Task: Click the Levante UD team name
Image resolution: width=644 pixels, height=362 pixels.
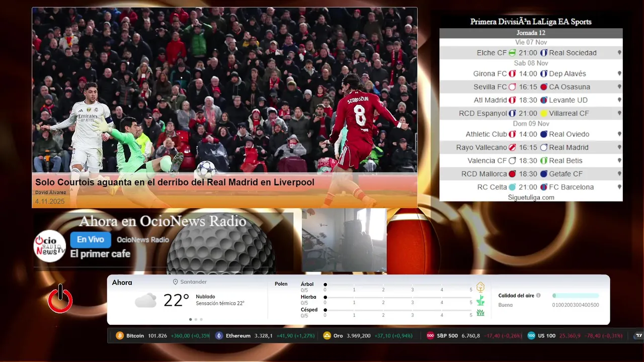Action: (568, 100)
